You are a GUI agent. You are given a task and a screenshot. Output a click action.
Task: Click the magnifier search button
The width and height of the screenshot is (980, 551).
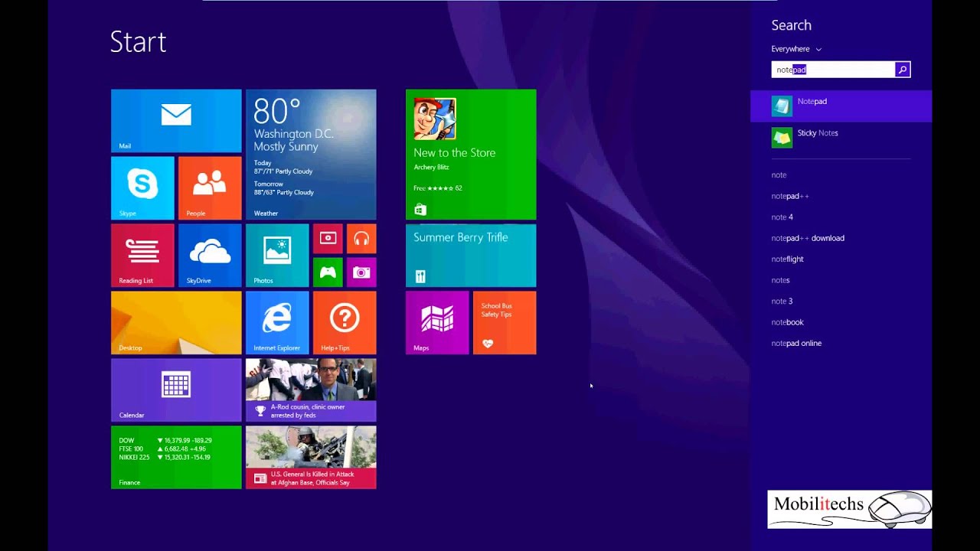pos(903,70)
